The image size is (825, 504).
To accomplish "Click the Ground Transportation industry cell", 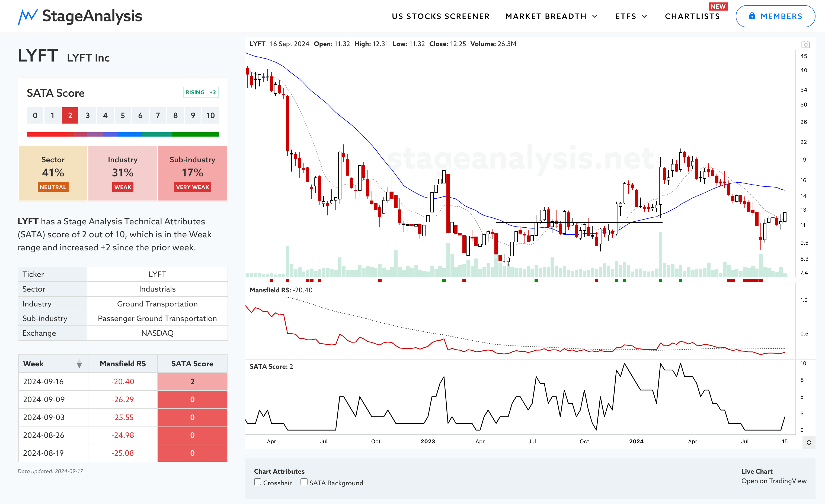I will [x=157, y=304].
